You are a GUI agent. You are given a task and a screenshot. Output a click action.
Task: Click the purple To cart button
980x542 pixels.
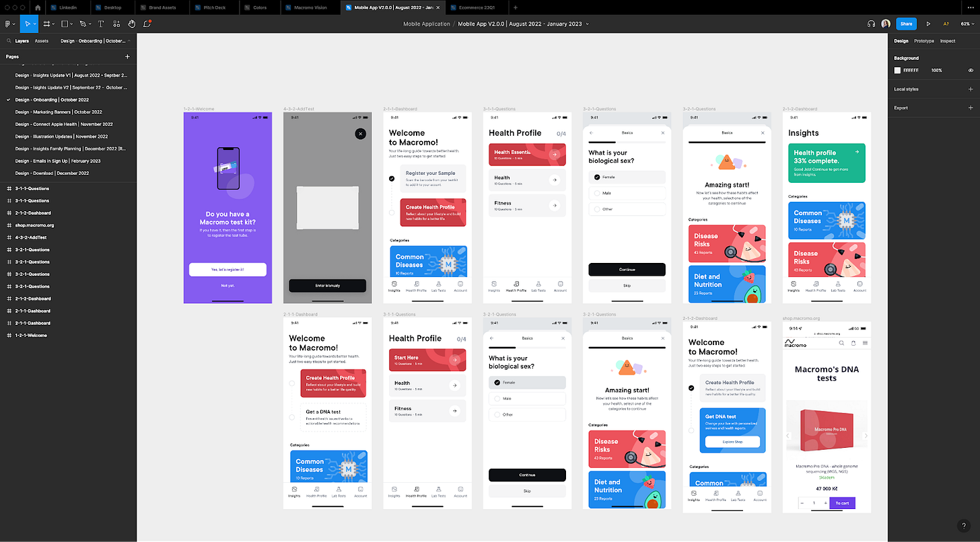pos(842,503)
